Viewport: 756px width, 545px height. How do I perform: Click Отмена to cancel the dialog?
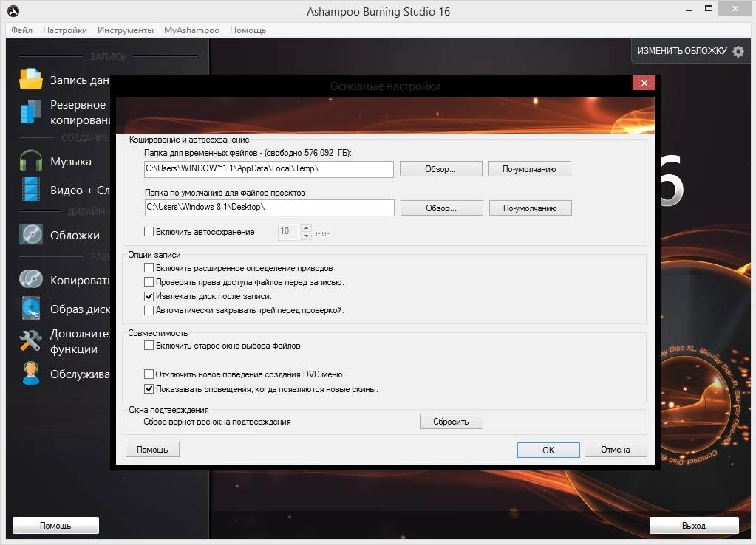pos(616,449)
